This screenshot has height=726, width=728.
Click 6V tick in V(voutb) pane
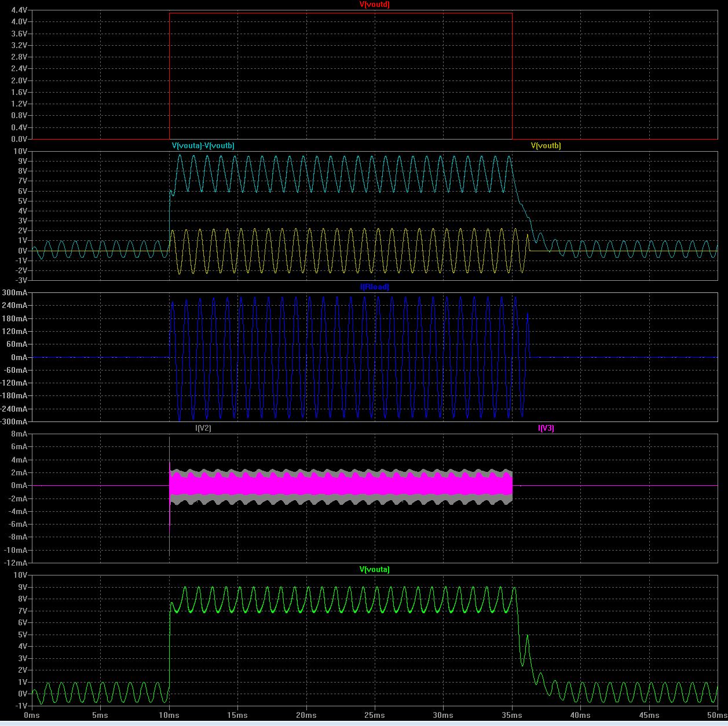(23, 191)
